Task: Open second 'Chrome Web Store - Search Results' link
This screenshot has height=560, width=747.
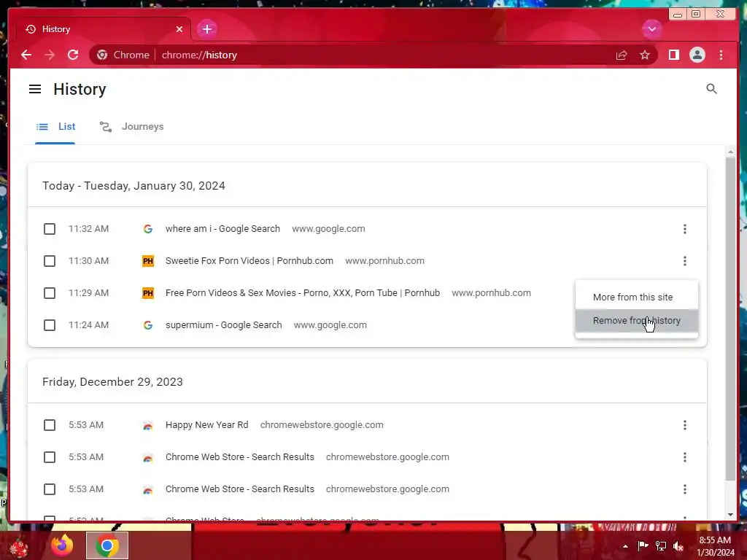Action: pyautogui.click(x=239, y=489)
